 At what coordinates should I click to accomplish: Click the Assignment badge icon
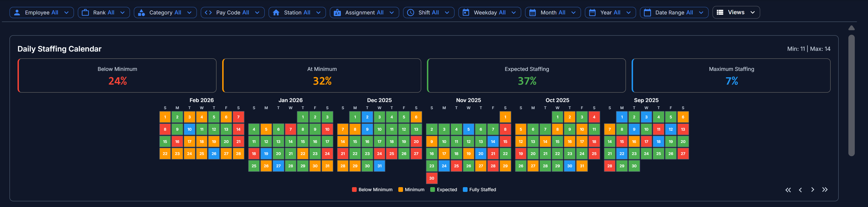pos(337,13)
